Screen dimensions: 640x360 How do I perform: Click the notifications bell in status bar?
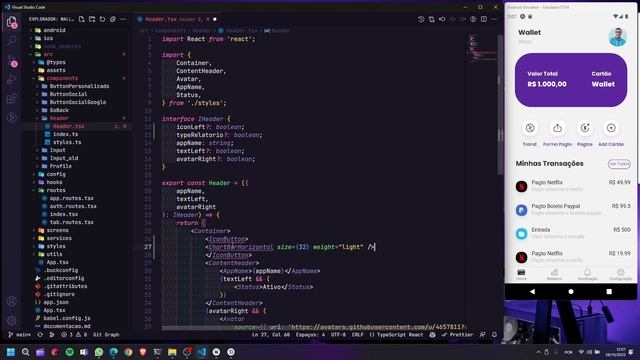[x=494, y=335]
